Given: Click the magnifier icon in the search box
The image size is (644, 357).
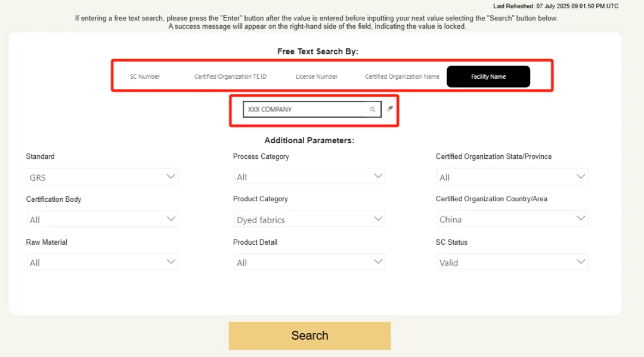Looking at the screenshot, I should click(373, 109).
